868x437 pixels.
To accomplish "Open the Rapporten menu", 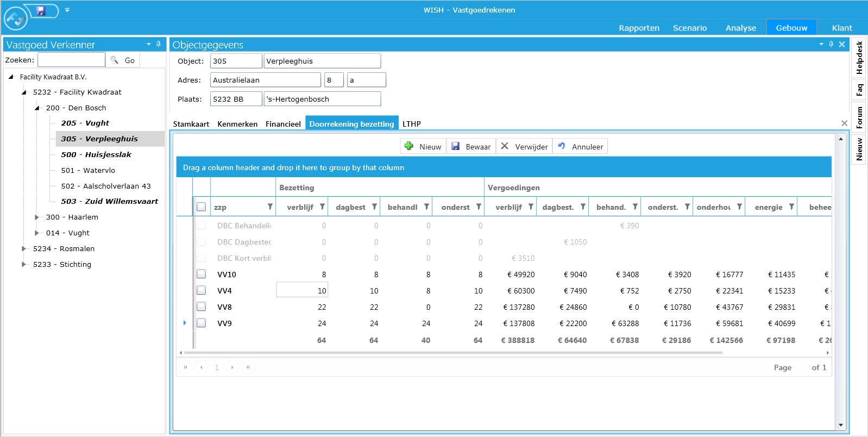I will coord(639,28).
